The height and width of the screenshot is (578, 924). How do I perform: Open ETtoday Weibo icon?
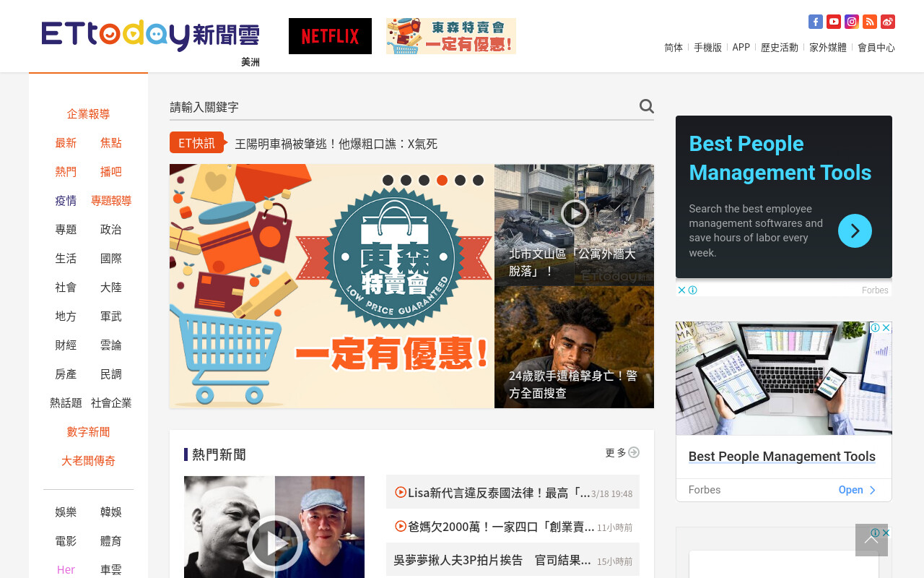tap(888, 22)
